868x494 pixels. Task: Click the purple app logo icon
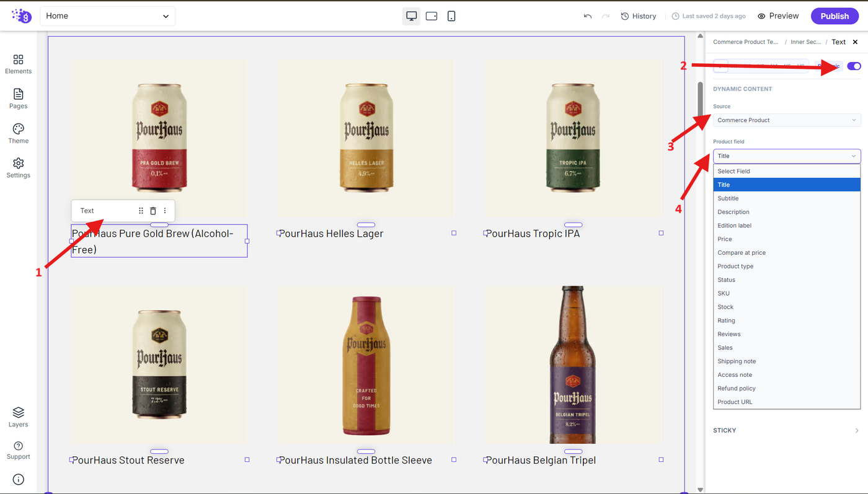tap(21, 16)
